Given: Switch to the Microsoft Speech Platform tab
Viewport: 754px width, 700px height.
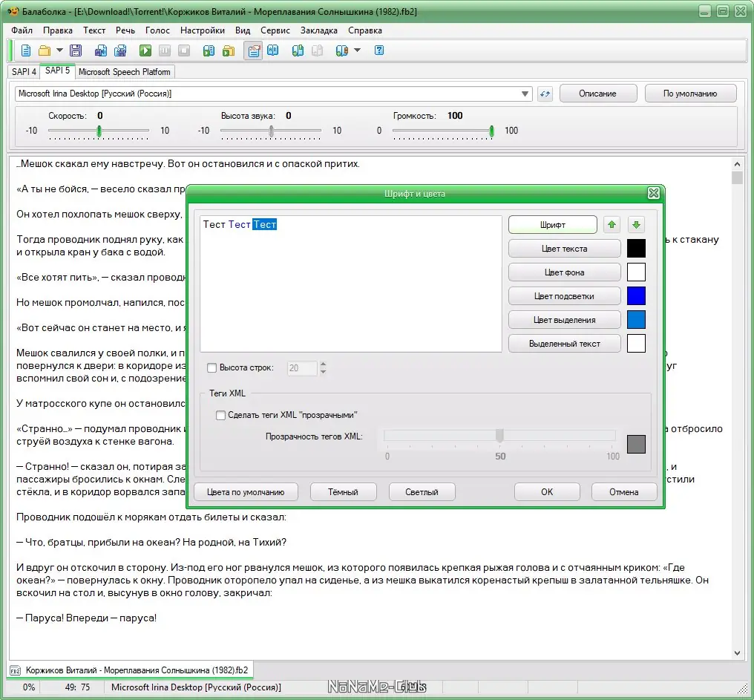Looking at the screenshot, I should pyautogui.click(x=124, y=72).
